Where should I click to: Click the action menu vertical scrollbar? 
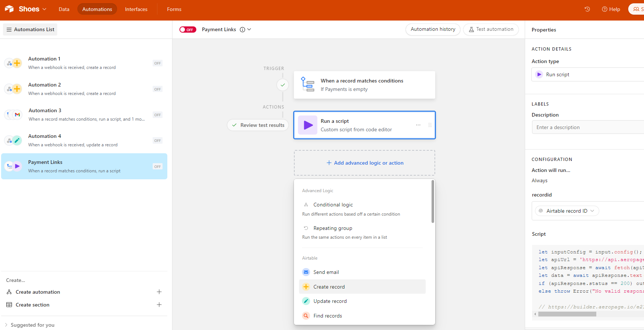coord(433,202)
